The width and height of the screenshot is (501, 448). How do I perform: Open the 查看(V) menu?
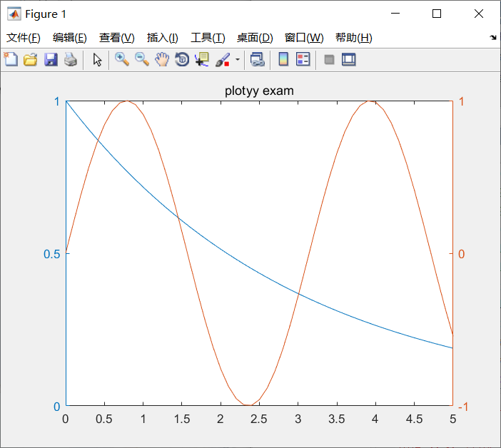[116, 38]
